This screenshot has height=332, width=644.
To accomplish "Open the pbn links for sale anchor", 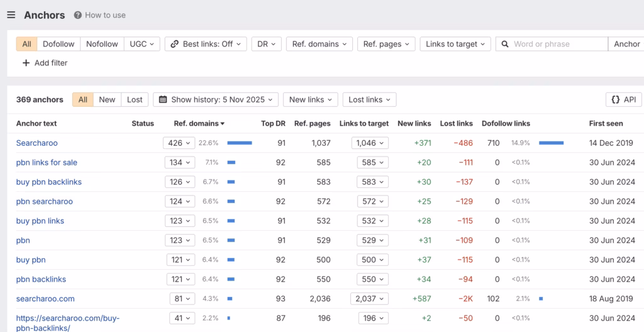I will pyautogui.click(x=47, y=162).
